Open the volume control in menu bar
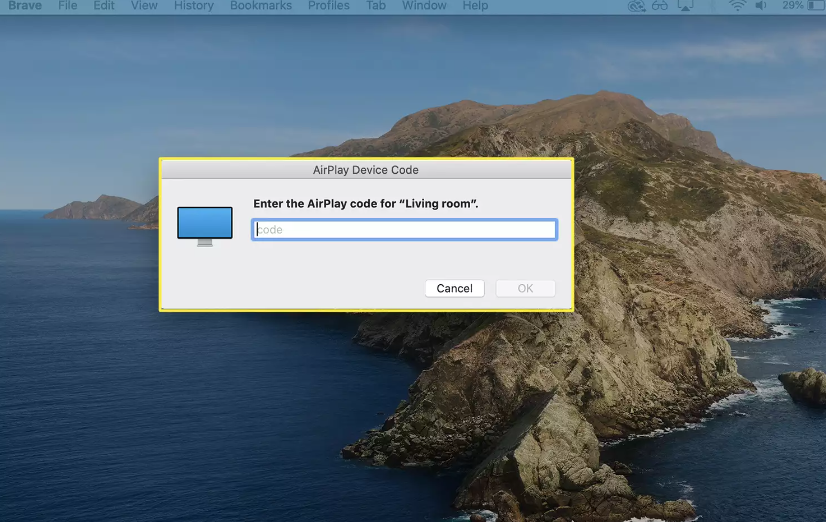 pos(761,6)
